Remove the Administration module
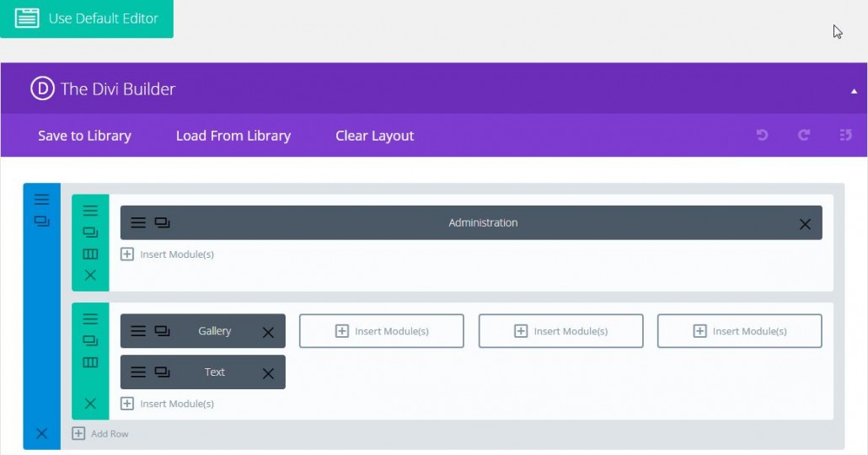This screenshot has height=455, width=868. point(805,224)
